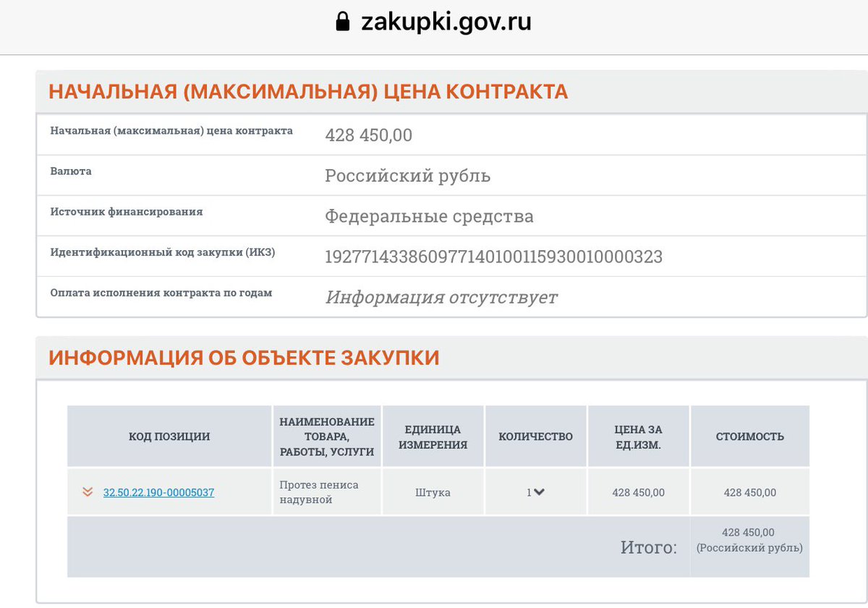Click the ЕДИНИЦА ИЗМЕРЕНИЯ column header
This screenshot has height=608, width=868.
[433, 437]
